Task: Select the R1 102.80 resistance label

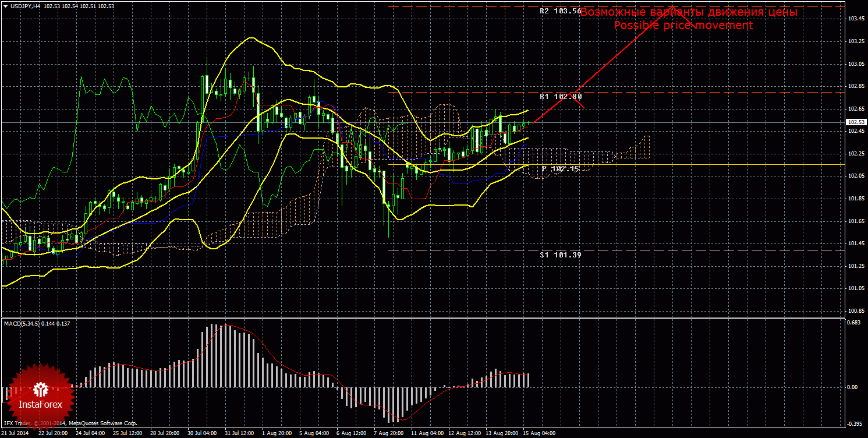Action: pyautogui.click(x=561, y=96)
